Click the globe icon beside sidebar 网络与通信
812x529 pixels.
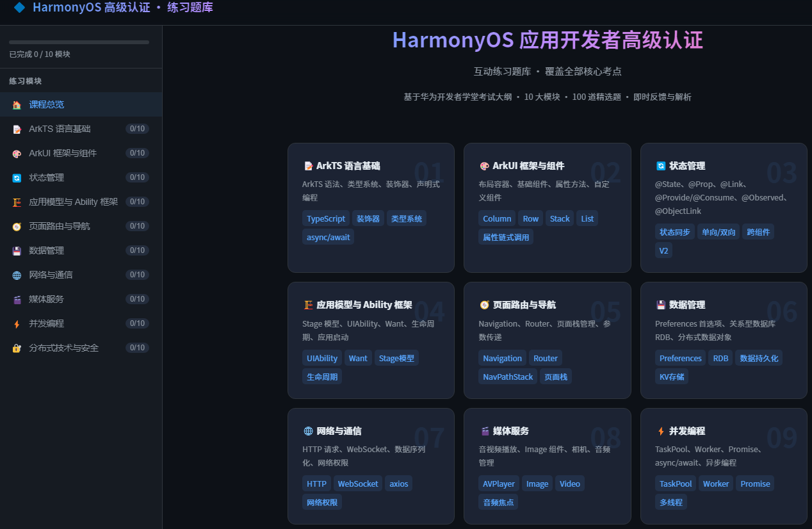pos(17,275)
